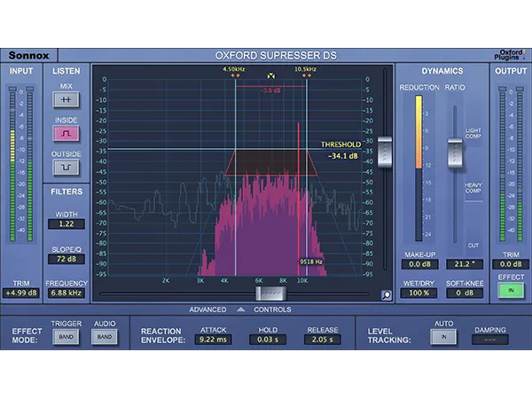Toggle Level Tracking Auto IN button
This screenshot has width=532, height=399.
443,337
